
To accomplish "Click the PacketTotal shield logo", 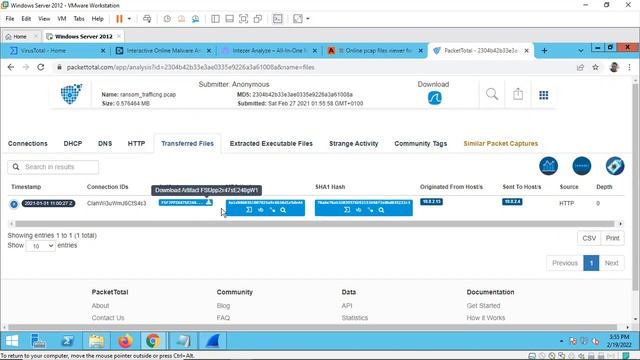I will (71, 93).
